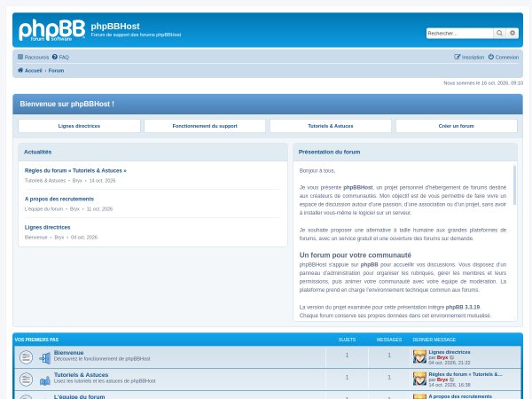Click inside the Rechercher search field

459,33
